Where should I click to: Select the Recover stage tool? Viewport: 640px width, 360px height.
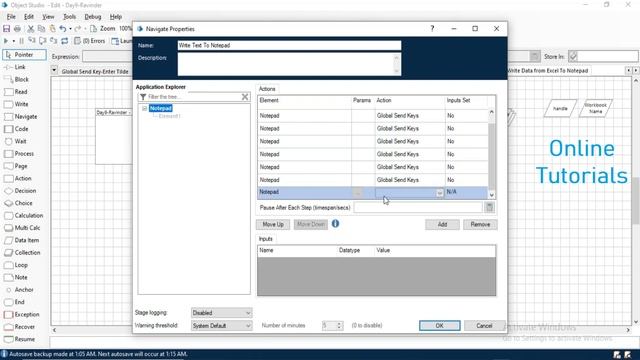(x=20, y=327)
